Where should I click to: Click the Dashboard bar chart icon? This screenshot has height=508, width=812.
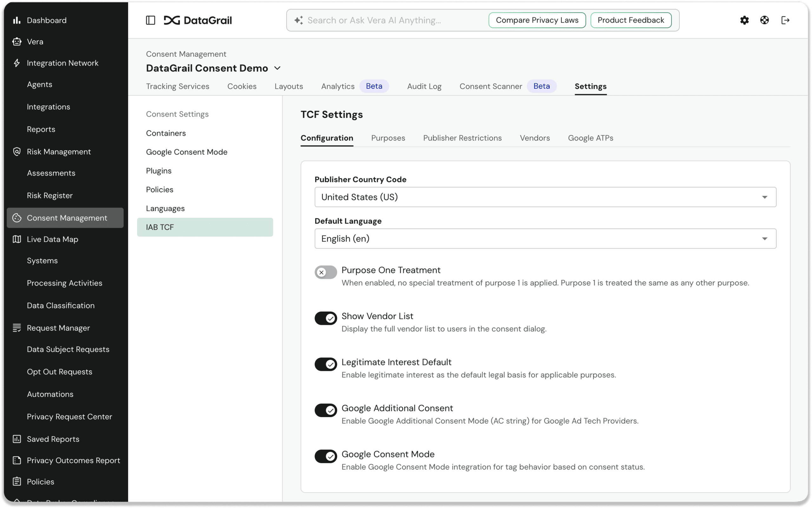point(16,20)
